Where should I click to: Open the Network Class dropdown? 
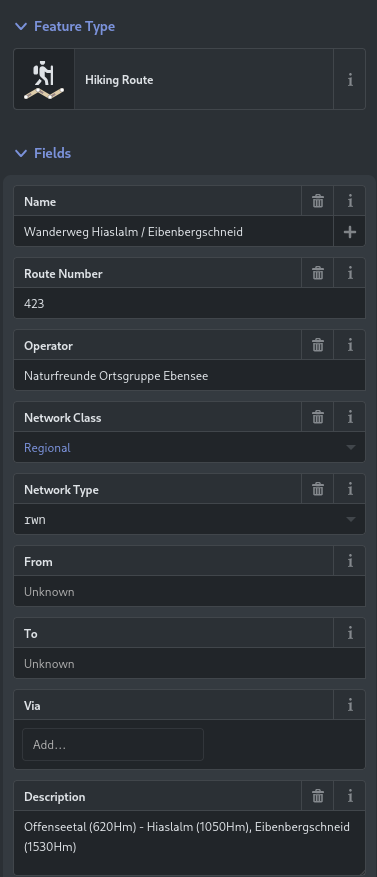[x=190, y=447]
